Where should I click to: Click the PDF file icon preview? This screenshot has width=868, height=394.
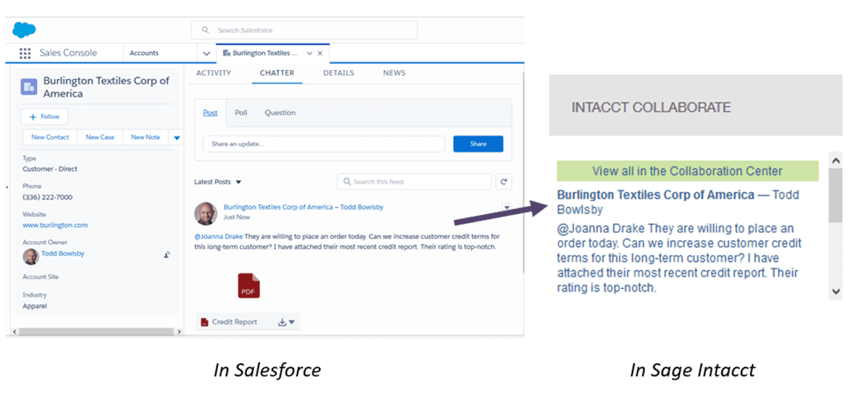pyautogui.click(x=248, y=286)
